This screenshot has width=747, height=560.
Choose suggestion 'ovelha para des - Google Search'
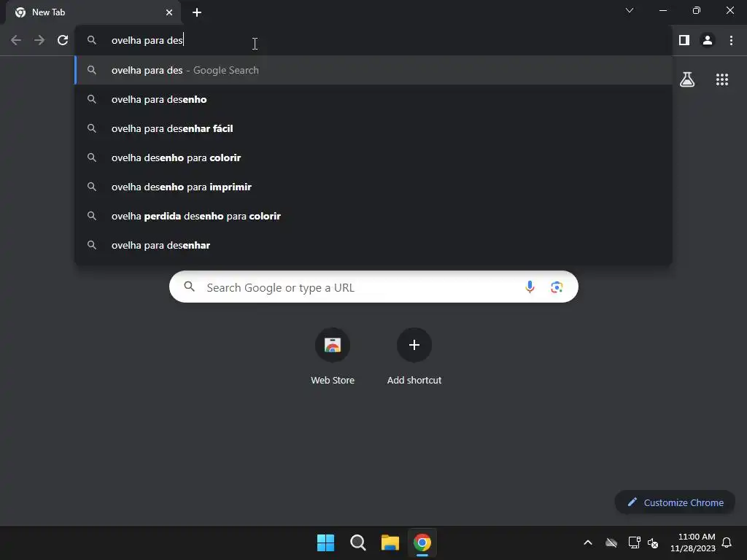373,70
